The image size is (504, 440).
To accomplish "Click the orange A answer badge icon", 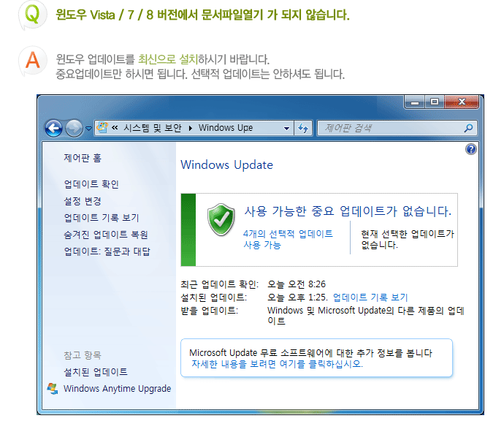I will 33,60.
